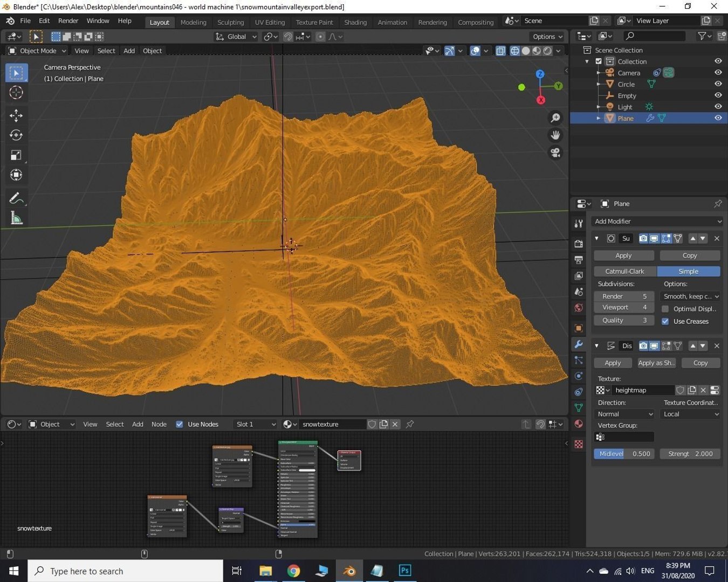
Task: Adjust the Strength 2.000 field
Action: [x=690, y=454]
